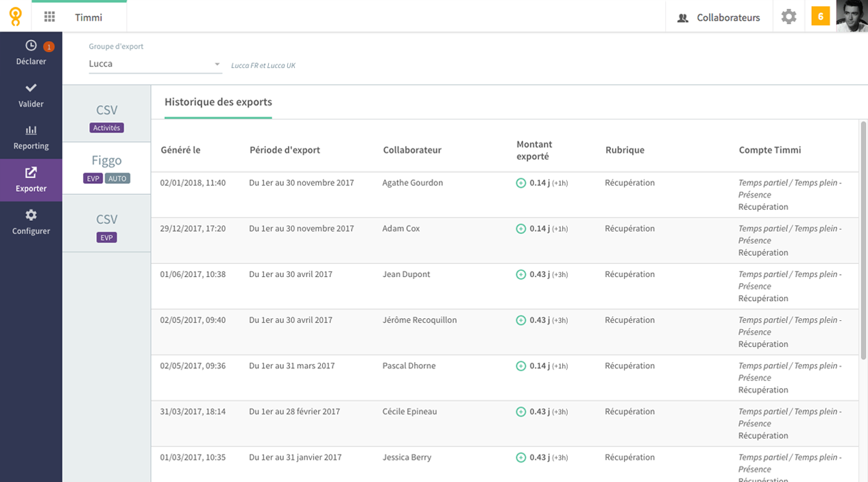Click the top bar settings gear
The image size is (868, 482).
(789, 16)
